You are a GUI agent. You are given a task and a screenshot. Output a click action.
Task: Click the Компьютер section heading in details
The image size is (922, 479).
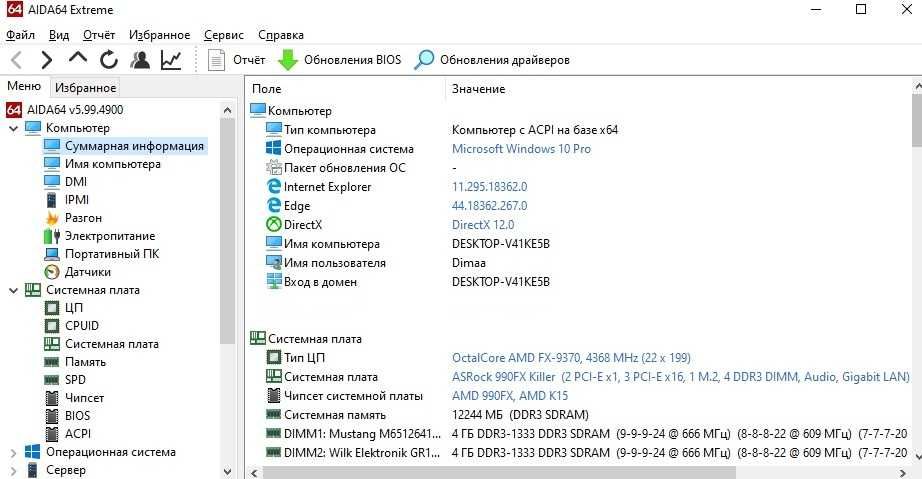coord(291,110)
